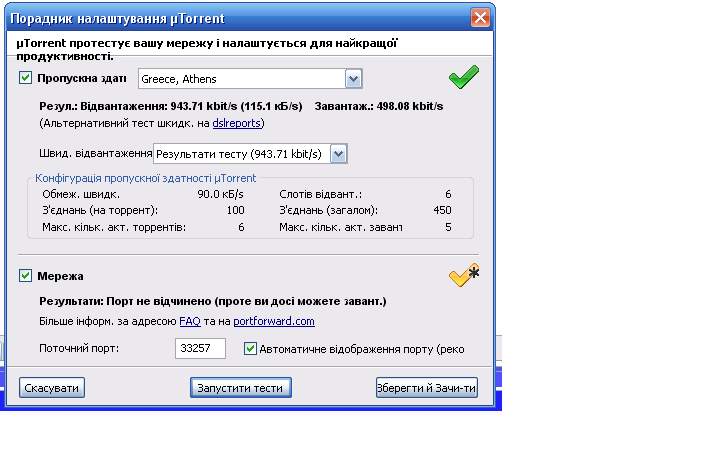This screenshot has height=450, width=720.
Task: Open the Швид. відвантаження dropdown arrow
Action: click(x=338, y=154)
